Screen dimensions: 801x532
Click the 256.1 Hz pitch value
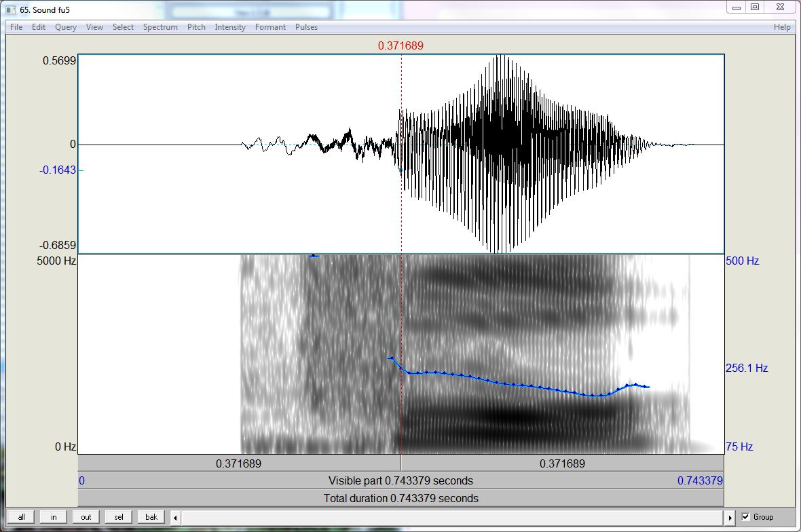coord(747,368)
